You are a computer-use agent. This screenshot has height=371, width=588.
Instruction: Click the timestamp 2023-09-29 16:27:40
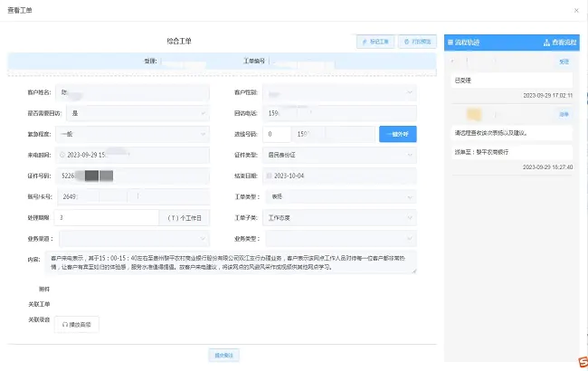click(548, 166)
